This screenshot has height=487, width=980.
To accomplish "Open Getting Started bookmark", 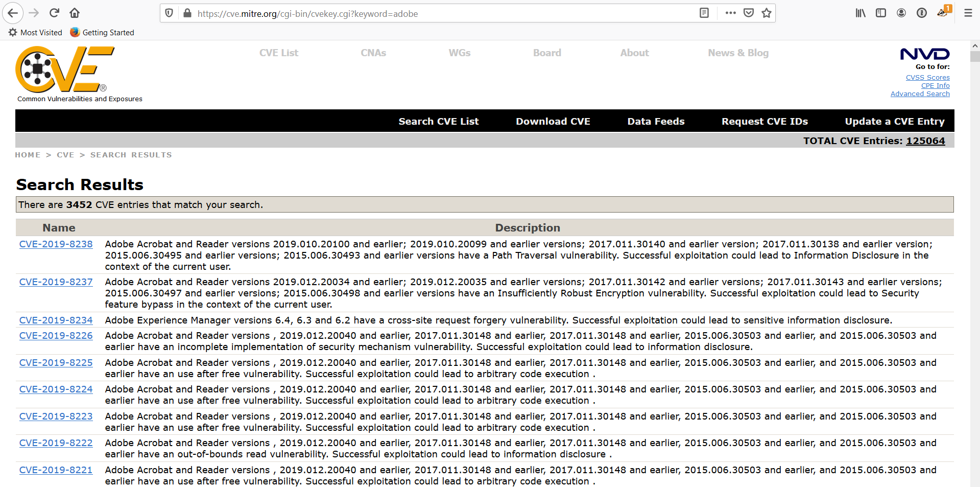I will click(102, 33).
